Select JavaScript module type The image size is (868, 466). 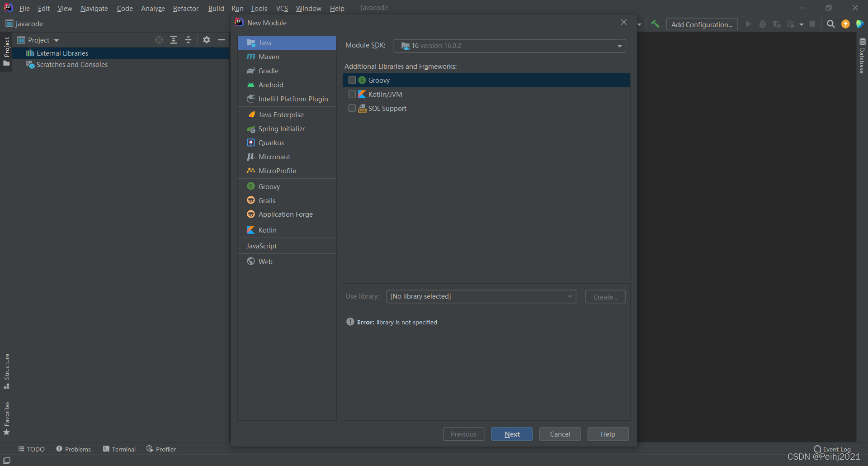point(287,246)
